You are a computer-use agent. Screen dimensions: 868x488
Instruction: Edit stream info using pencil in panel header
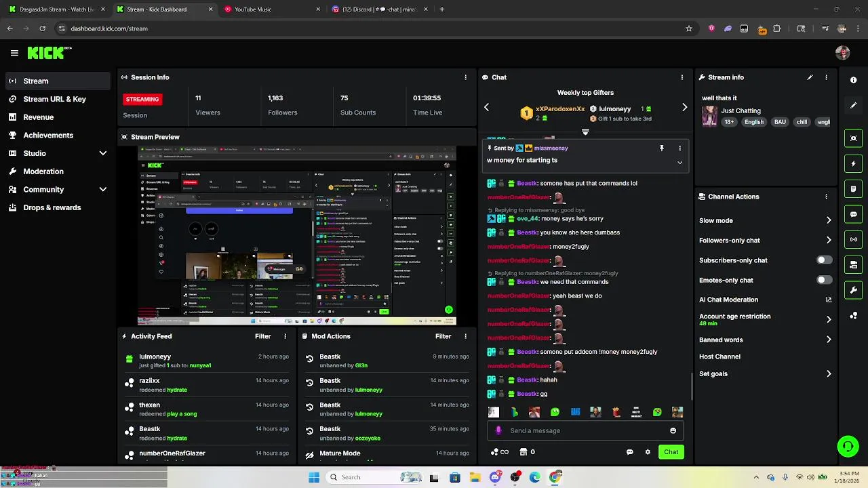[810, 77]
